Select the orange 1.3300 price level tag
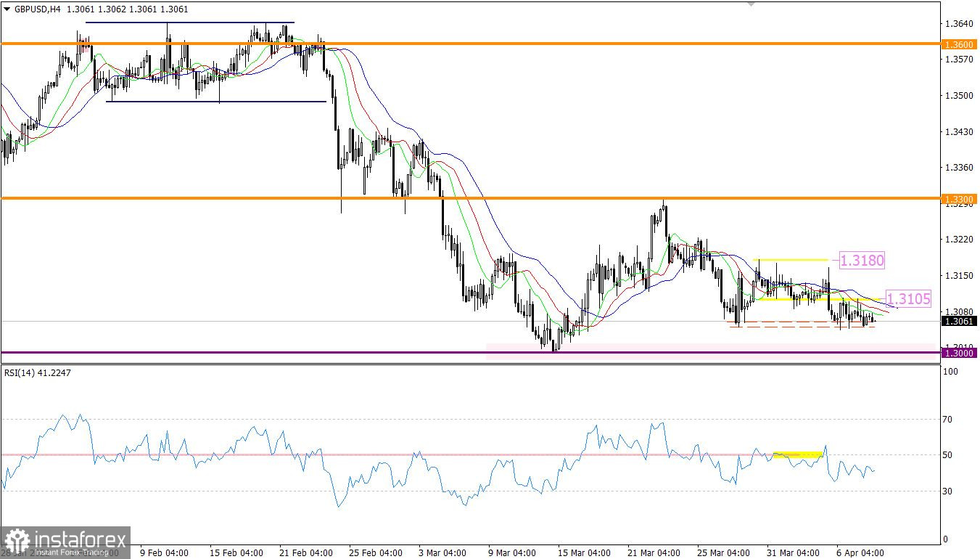The image size is (980, 559). coord(958,198)
